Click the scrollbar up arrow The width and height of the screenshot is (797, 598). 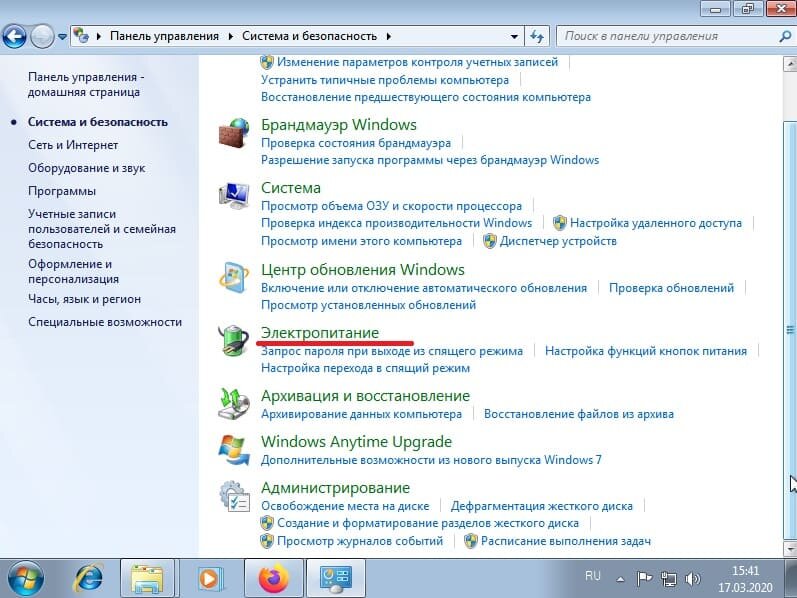(x=790, y=64)
